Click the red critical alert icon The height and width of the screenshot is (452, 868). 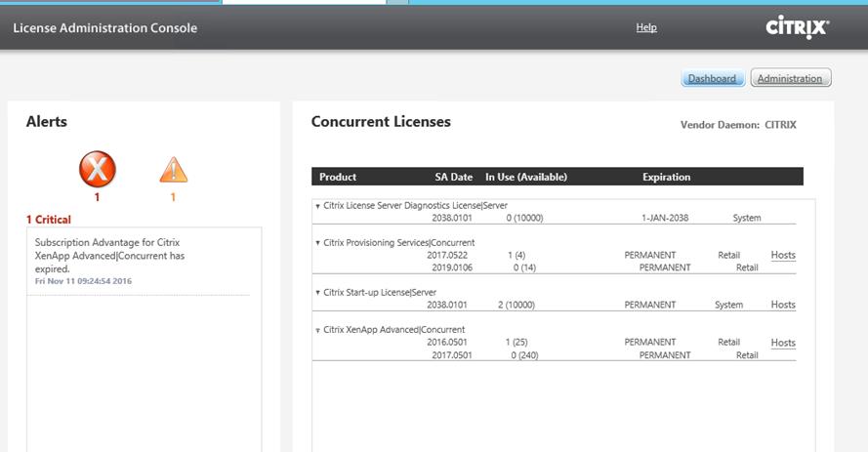point(98,169)
